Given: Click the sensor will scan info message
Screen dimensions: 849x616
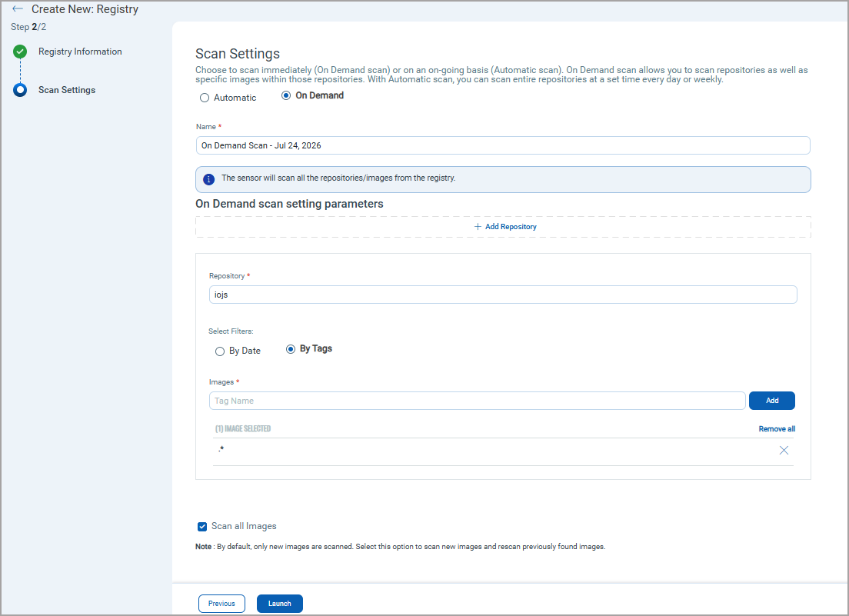Looking at the screenshot, I should pos(338,178).
